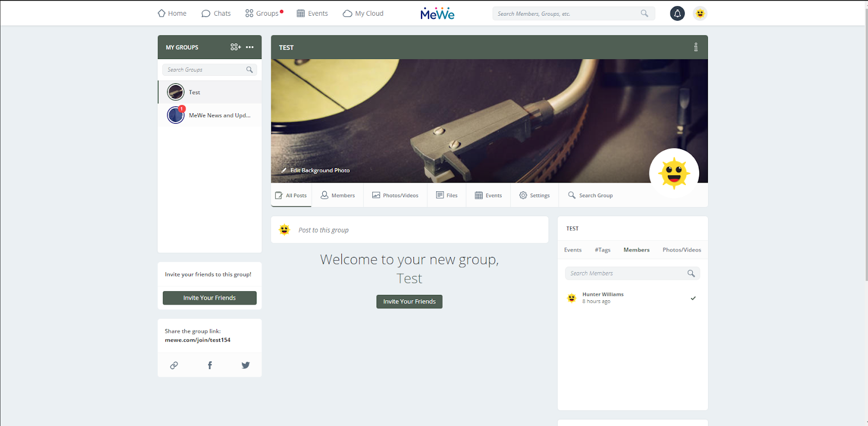
Task: Copy group link using chain icon
Action: (x=174, y=365)
